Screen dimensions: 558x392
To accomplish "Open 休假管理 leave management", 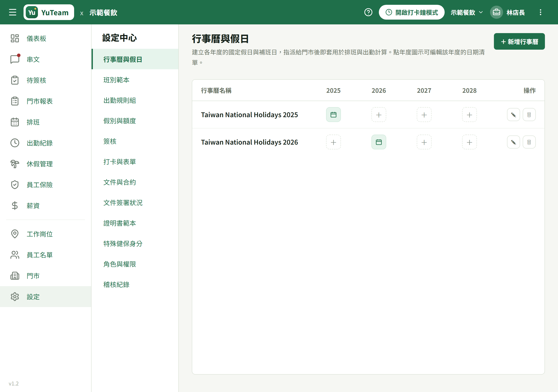I will 46,164.
